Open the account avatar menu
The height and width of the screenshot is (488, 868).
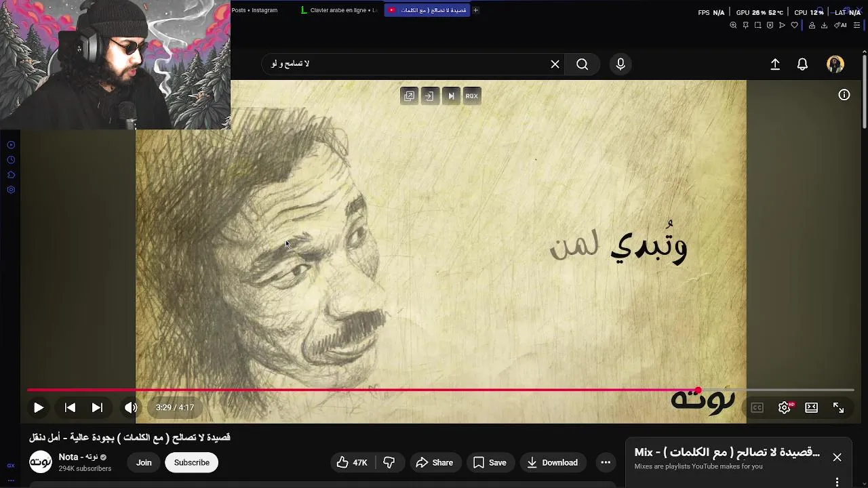[835, 64]
